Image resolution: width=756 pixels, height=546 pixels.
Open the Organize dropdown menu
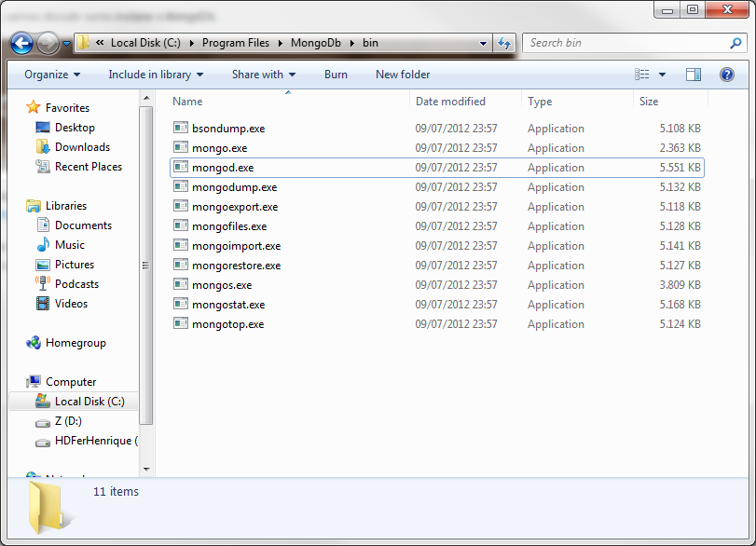[52, 75]
